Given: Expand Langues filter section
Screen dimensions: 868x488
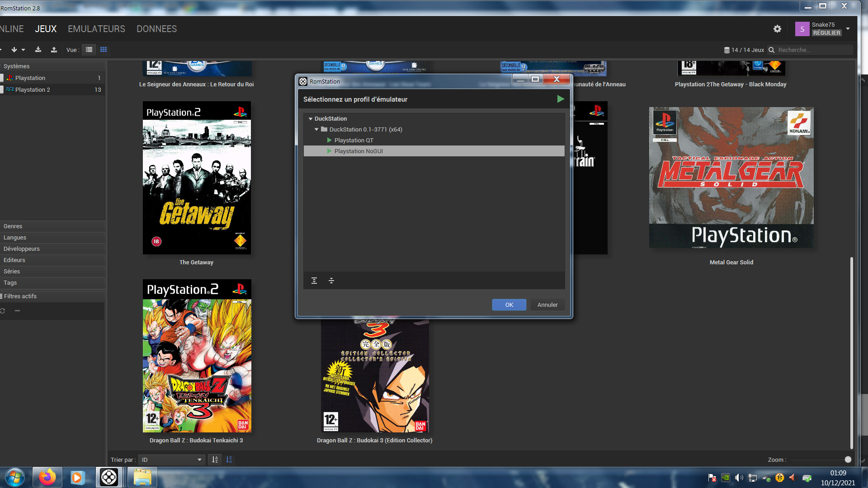Looking at the screenshot, I should pos(52,237).
